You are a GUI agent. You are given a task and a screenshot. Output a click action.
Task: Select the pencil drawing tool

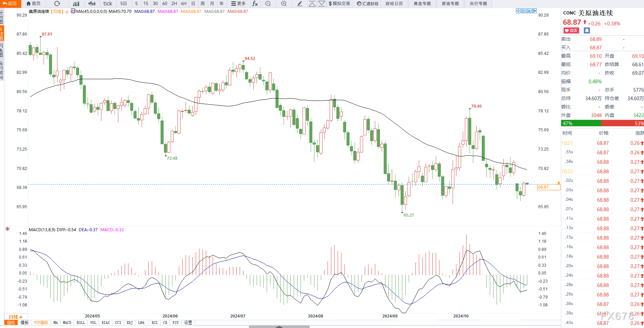click(x=300, y=4)
